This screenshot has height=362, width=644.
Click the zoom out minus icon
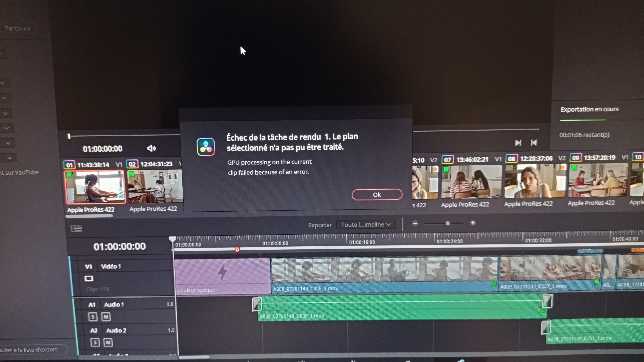[x=415, y=223]
